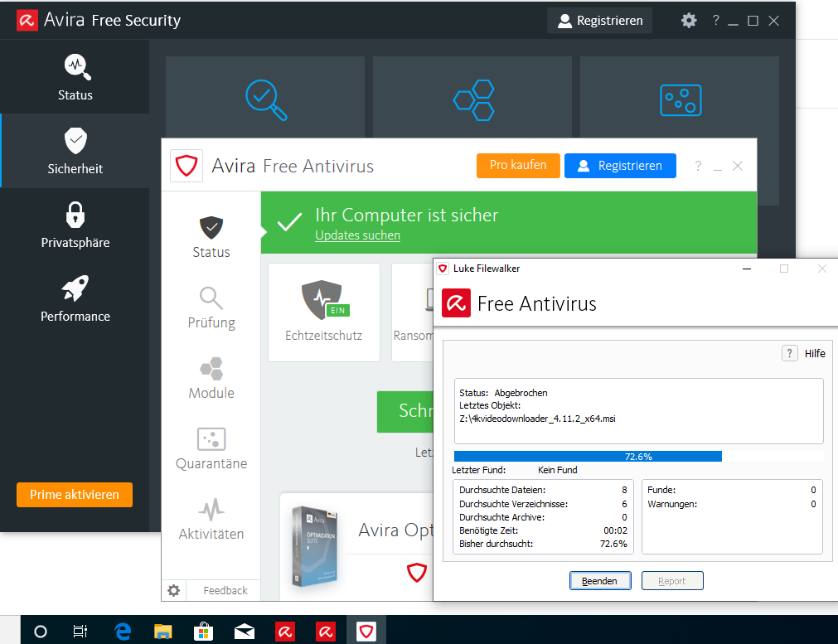838x644 pixels.
Task: Click the Warnungen count row
Action: [731, 504]
